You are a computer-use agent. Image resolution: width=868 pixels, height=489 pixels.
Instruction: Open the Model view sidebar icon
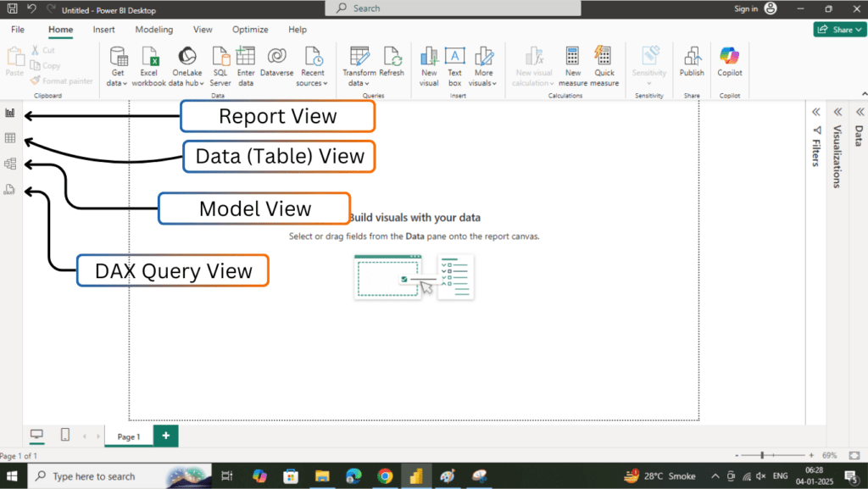[x=10, y=164]
